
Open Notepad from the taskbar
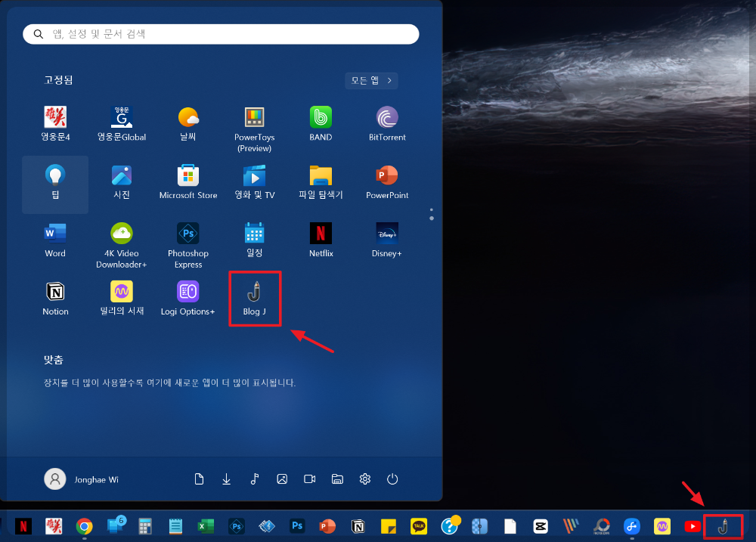[175, 526]
